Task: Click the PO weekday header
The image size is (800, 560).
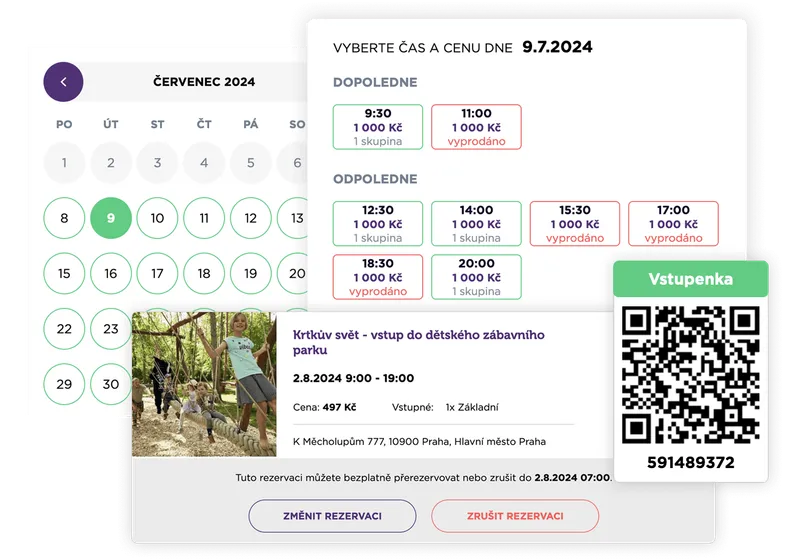Action: [64, 124]
